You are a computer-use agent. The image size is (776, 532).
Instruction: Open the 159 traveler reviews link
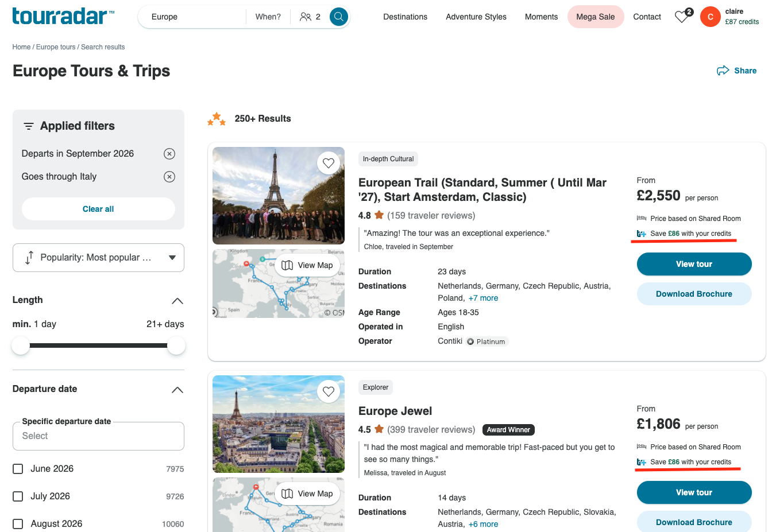(431, 215)
